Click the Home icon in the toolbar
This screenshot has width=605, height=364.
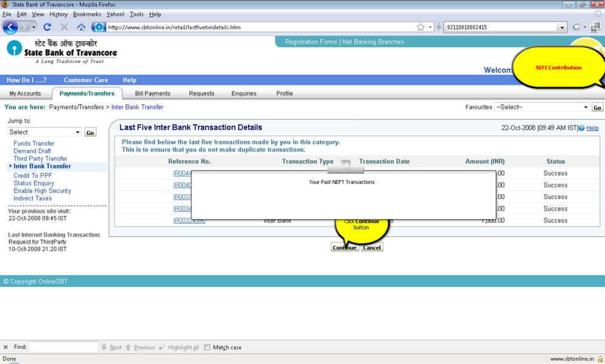81,27
